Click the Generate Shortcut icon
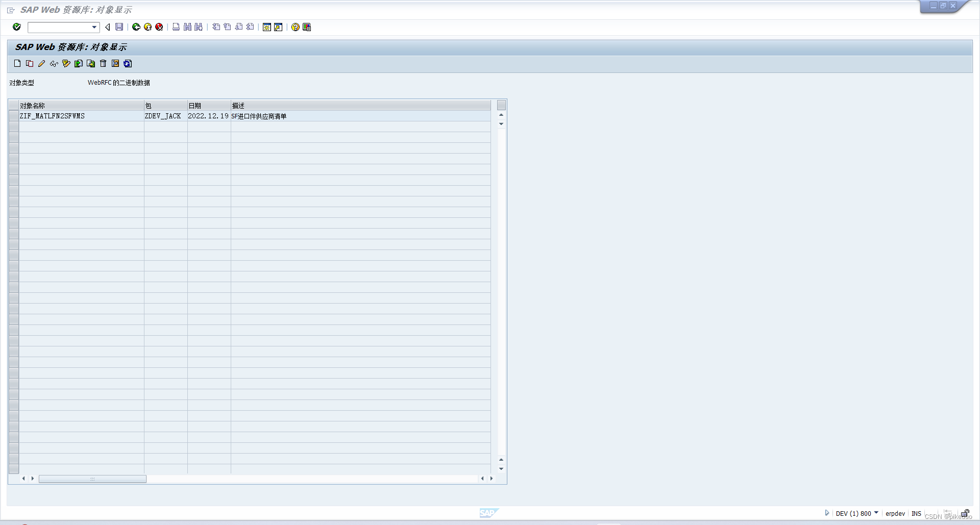This screenshot has height=525, width=980. [x=278, y=27]
